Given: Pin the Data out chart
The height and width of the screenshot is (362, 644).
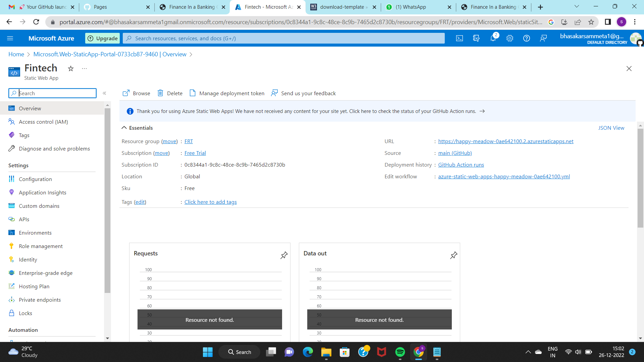Looking at the screenshot, I should click(453, 255).
